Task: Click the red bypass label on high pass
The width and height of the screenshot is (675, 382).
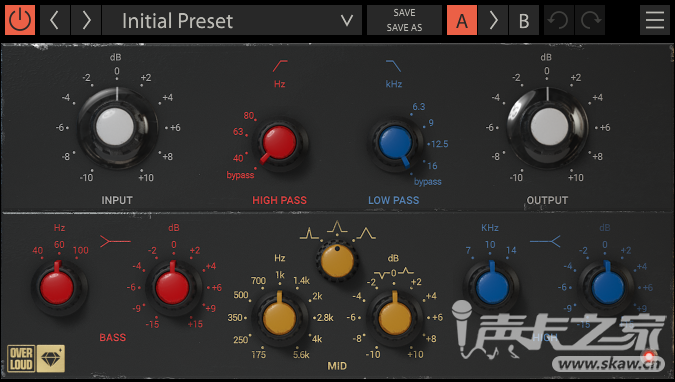Action: click(x=240, y=175)
